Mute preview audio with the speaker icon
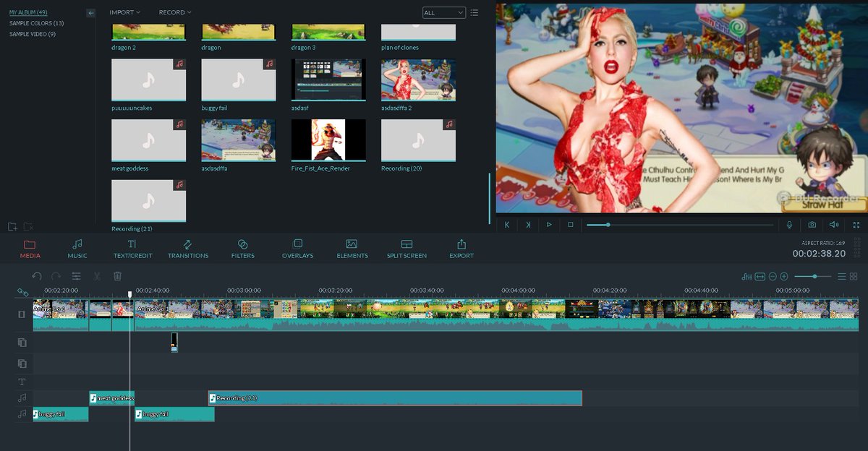This screenshot has width=868, height=451. coord(833,225)
